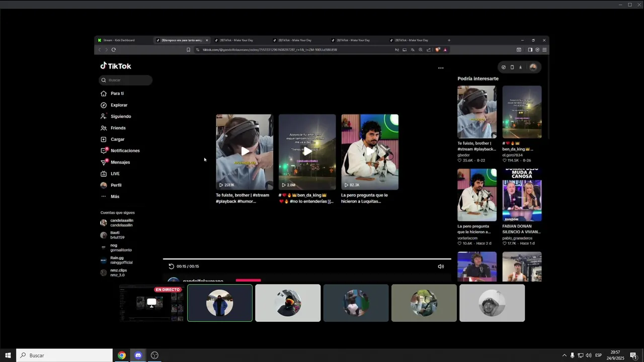Open 'Fabian Donan silencio' suggested video
This screenshot has height=362, width=644.
pyautogui.click(x=522, y=195)
